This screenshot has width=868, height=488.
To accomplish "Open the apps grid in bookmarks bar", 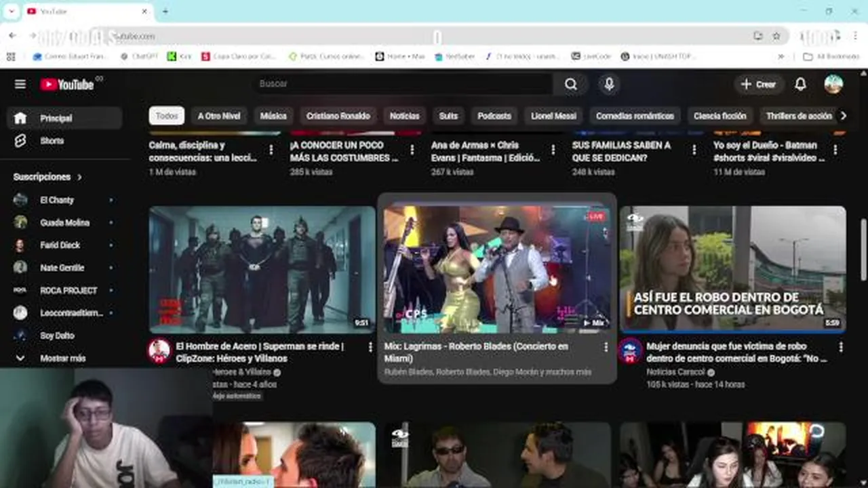I will click(x=10, y=56).
